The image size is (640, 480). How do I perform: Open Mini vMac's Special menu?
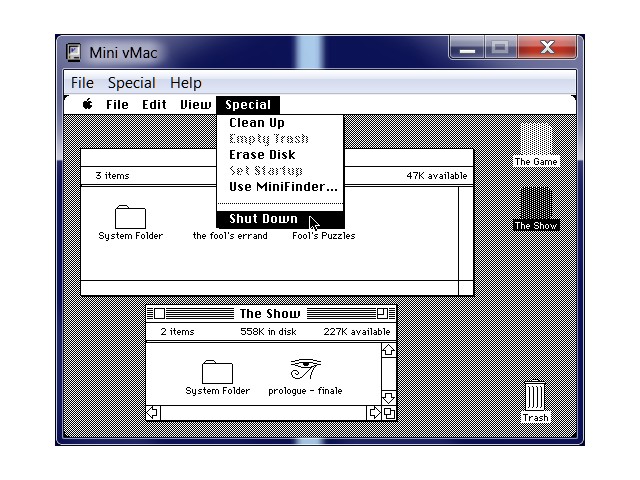click(131, 83)
